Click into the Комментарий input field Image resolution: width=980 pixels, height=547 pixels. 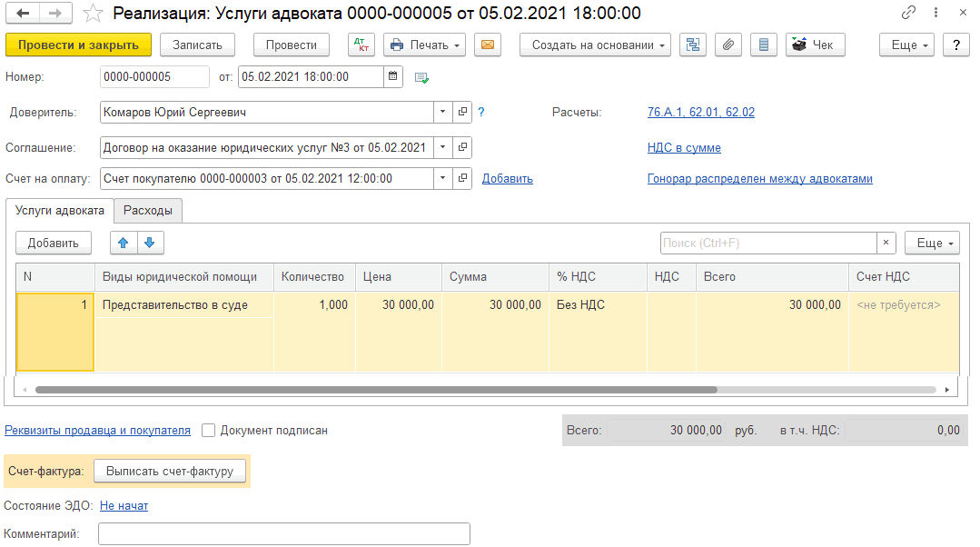coord(283,534)
